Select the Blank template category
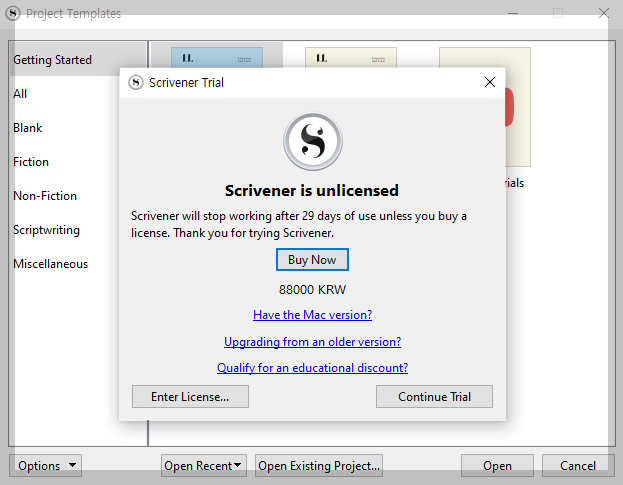The image size is (623, 485). (27, 128)
